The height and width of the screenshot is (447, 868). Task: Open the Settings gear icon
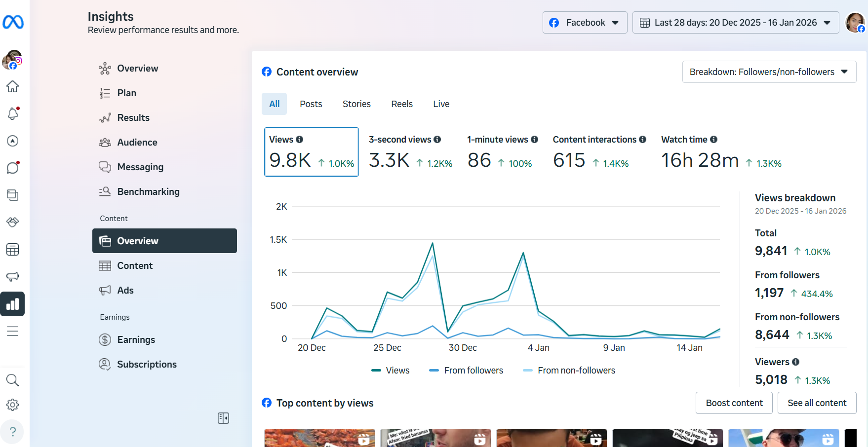13,405
